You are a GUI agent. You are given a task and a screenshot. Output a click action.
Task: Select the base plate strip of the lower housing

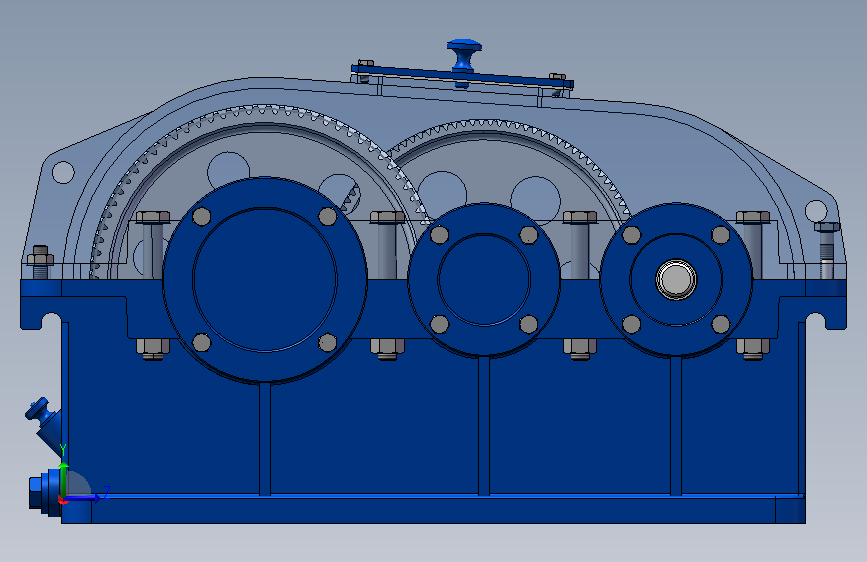433,510
